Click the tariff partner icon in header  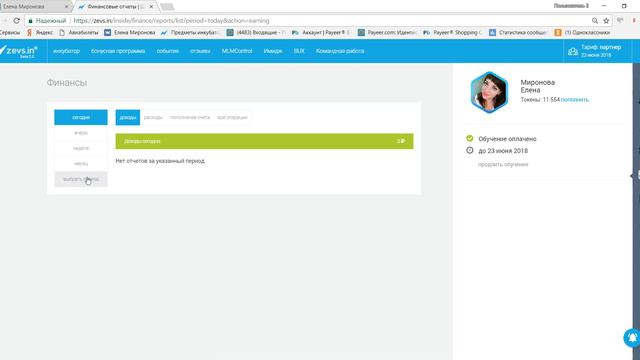(573, 51)
